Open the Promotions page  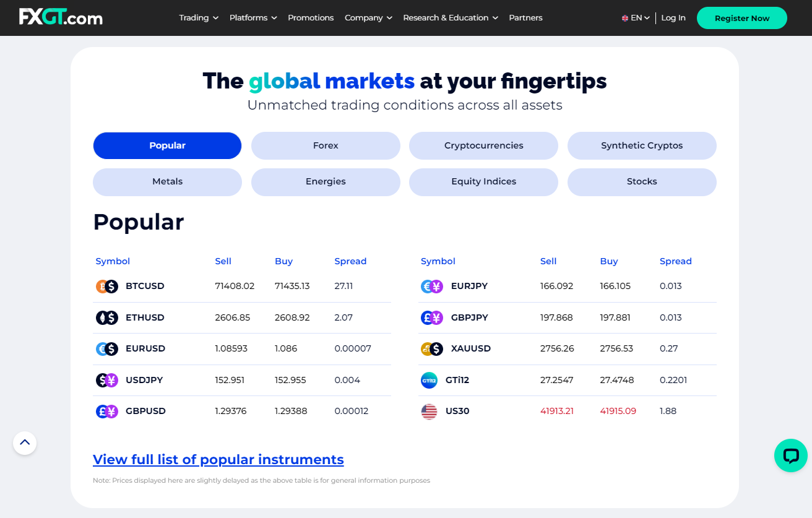pos(311,17)
